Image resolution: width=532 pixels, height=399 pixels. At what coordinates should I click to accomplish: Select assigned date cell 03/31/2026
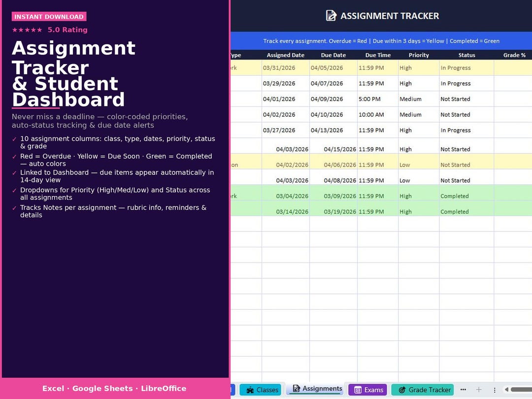pos(286,68)
